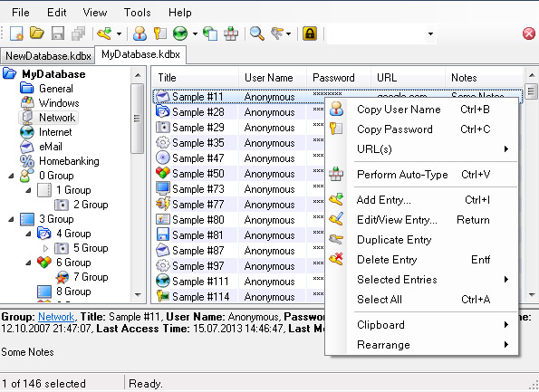Open the Open URL toolbar dropdown arrow

[195, 33]
